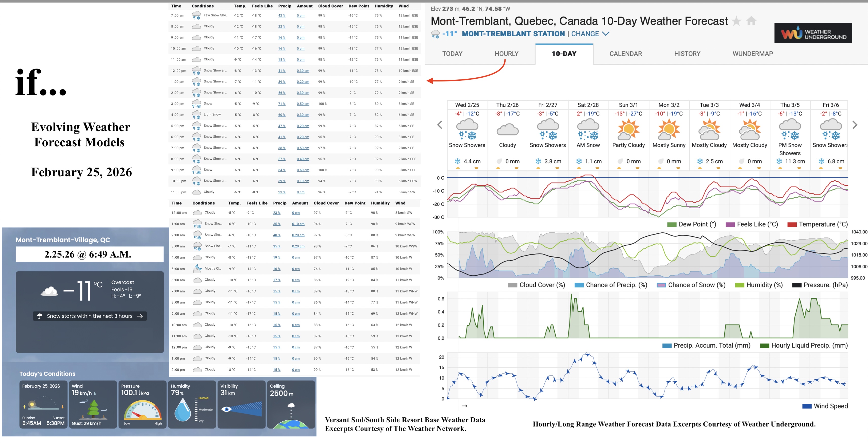Click the 0.30 cm precipitation amount link
This screenshot has height=444, width=868.
(303, 71)
